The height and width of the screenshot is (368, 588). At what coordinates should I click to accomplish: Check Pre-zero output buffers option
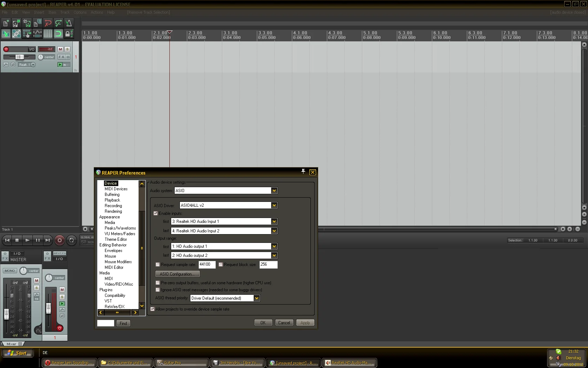coord(157,283)
